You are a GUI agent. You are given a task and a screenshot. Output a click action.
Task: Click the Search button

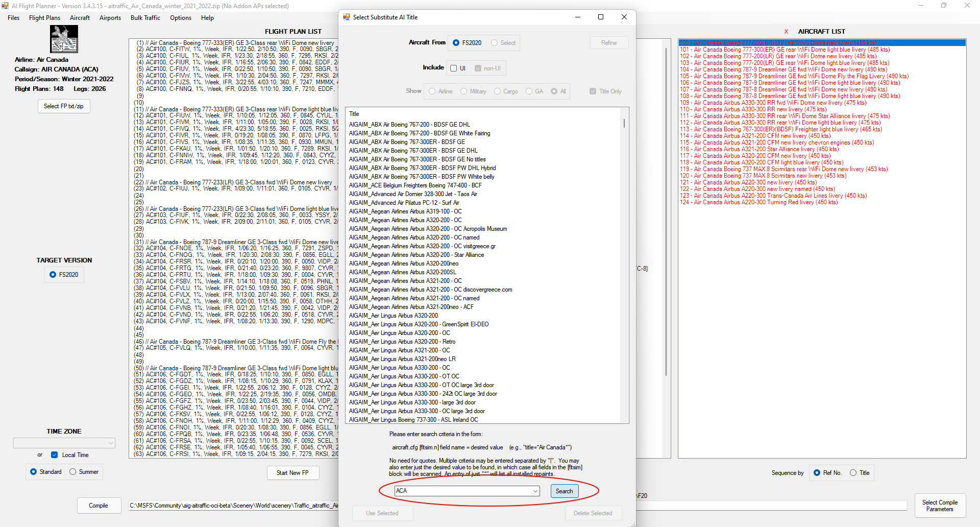[x=565, y=491]
